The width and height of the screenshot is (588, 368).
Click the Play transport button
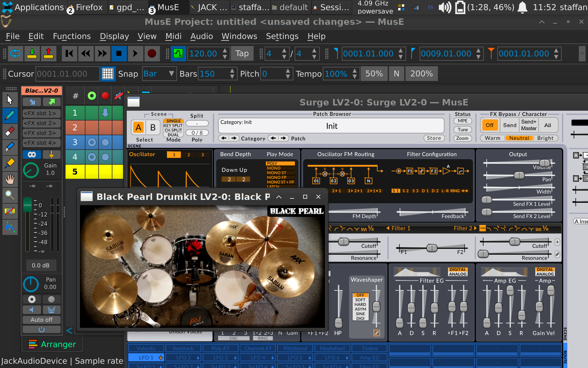pos(135,54)
